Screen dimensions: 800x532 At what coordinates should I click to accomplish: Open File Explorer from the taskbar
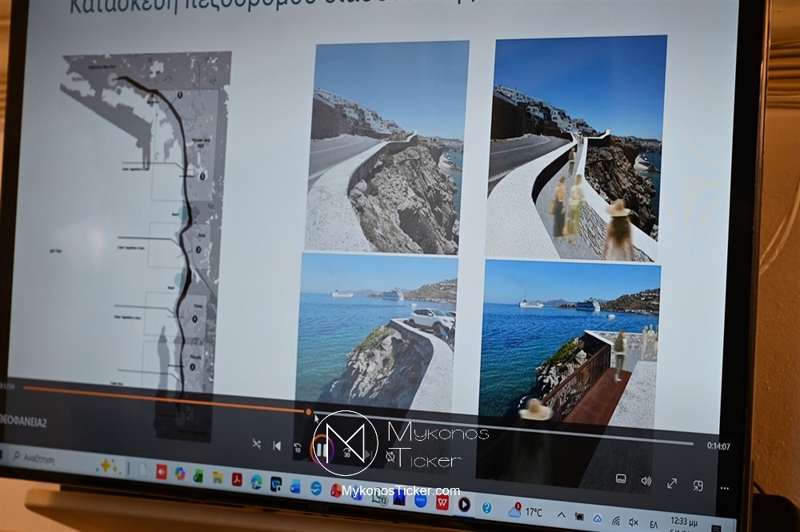(x=218, y=477)
